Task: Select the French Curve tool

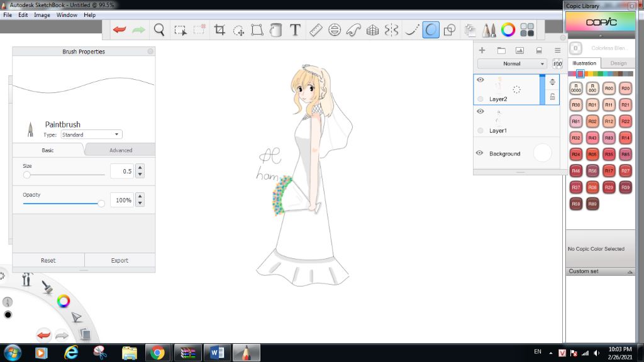Action: 353,30
